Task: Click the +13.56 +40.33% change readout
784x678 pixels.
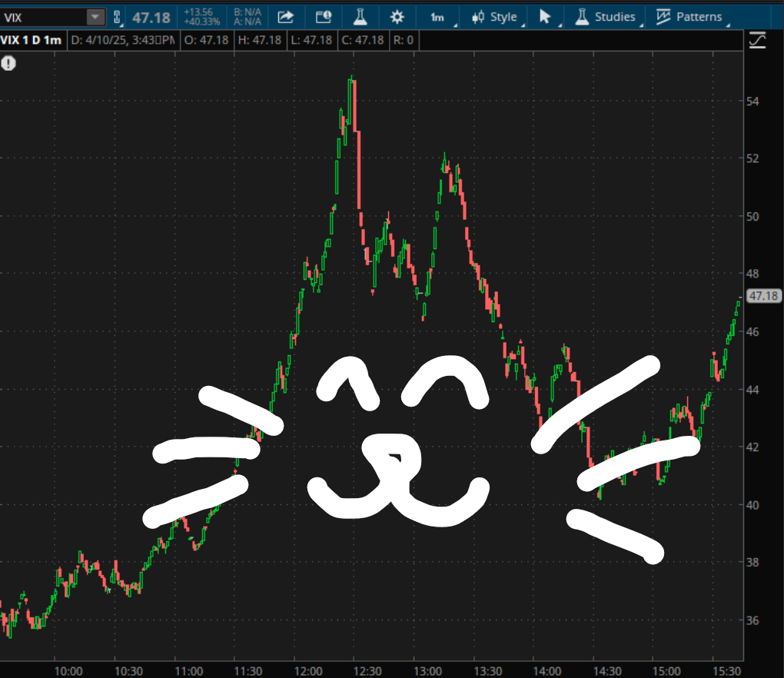Action: coord(201,17)
